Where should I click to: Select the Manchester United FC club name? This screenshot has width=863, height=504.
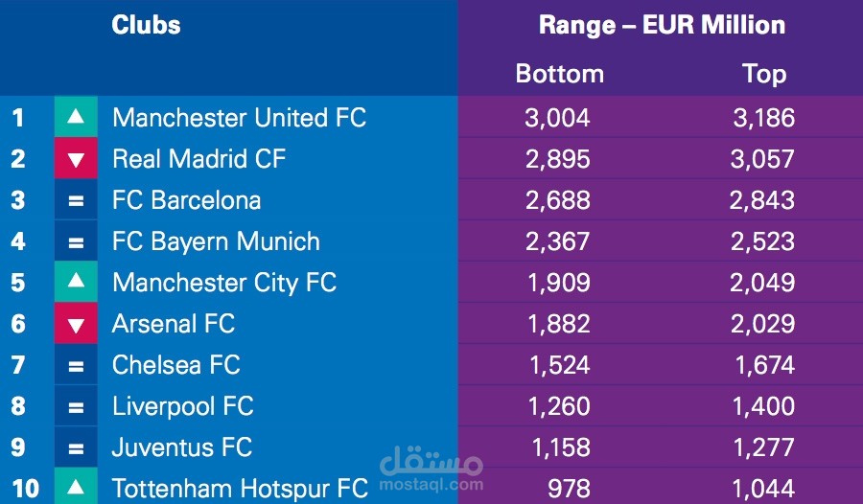240,117
